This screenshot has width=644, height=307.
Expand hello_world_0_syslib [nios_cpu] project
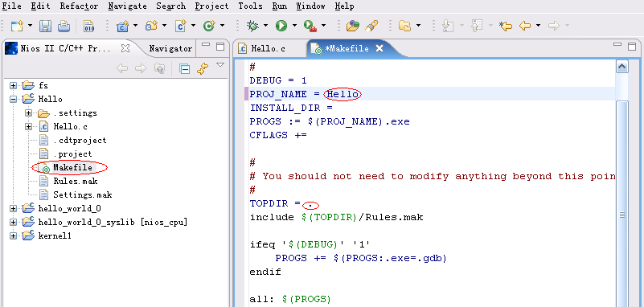[x=14, y=222]
